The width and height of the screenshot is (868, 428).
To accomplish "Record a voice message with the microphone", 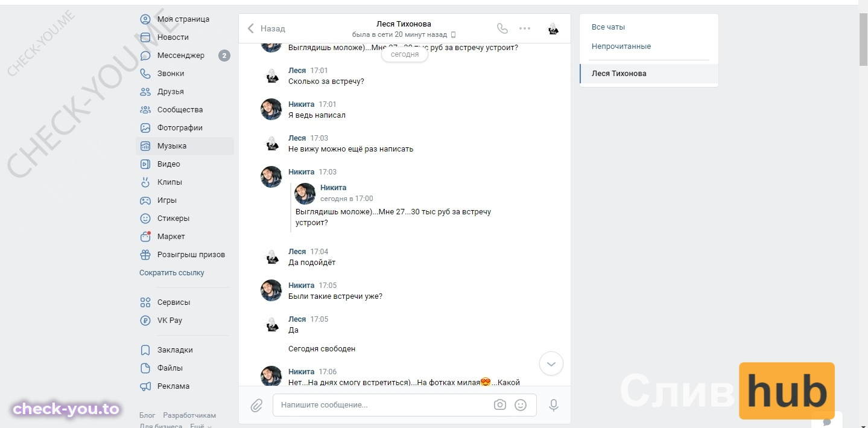I will click(x=554, y=405).
